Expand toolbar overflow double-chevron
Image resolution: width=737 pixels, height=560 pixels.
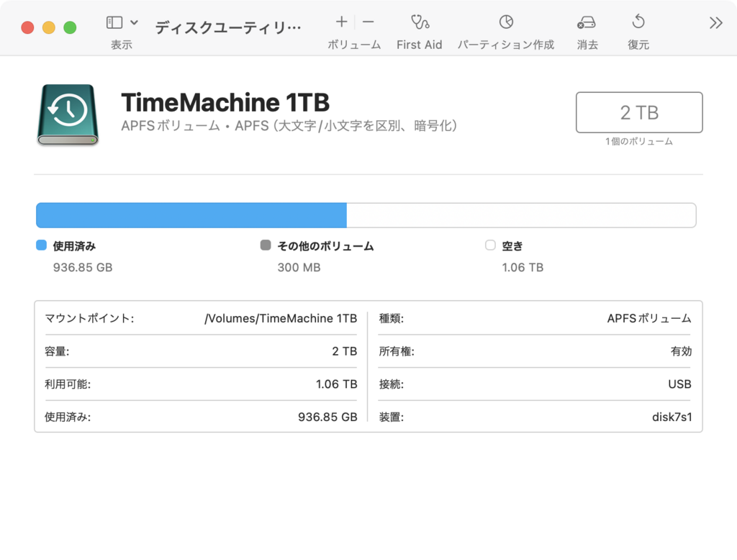pos(716,22)
